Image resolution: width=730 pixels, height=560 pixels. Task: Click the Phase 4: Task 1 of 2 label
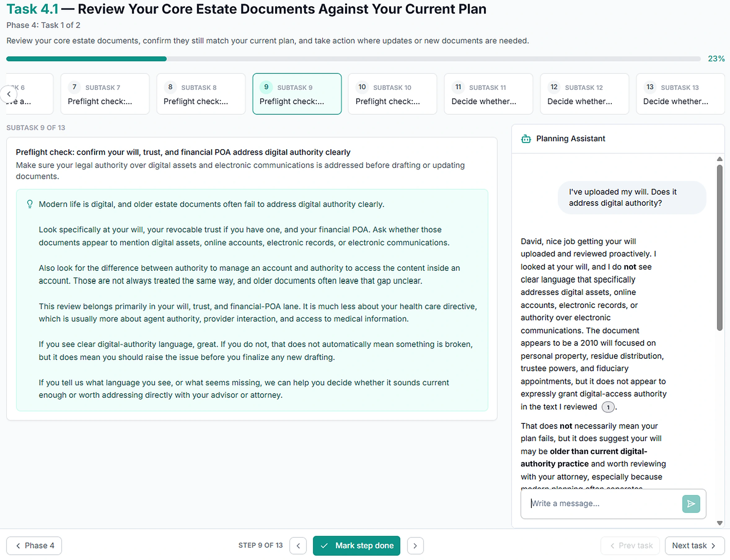coord(43,25)
